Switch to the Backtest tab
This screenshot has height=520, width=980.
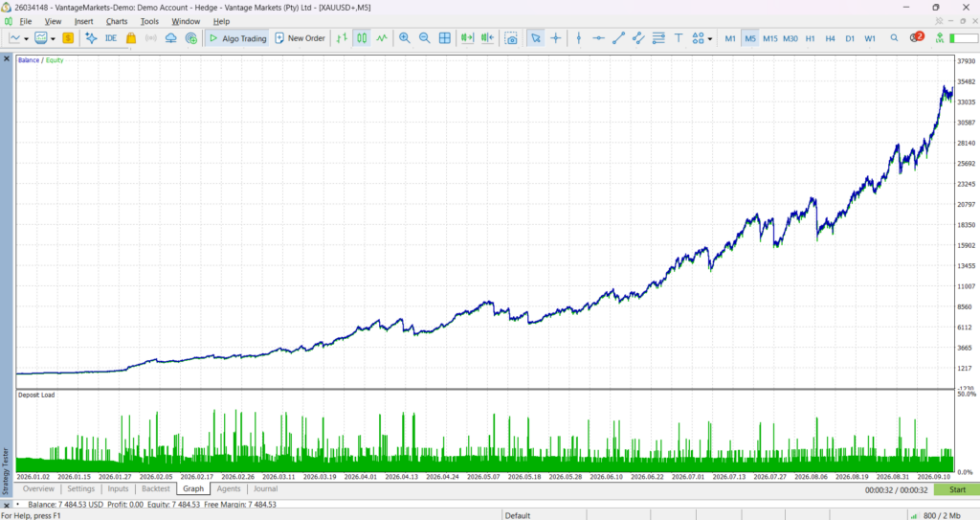[156, 488]
